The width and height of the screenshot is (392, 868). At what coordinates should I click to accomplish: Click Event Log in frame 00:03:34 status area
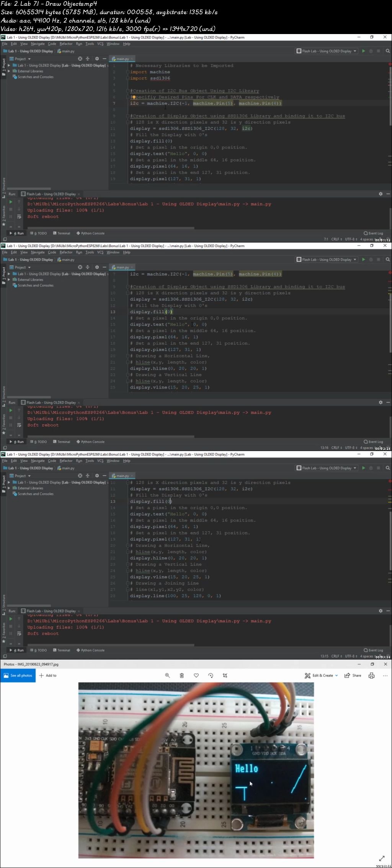[373, 650]
